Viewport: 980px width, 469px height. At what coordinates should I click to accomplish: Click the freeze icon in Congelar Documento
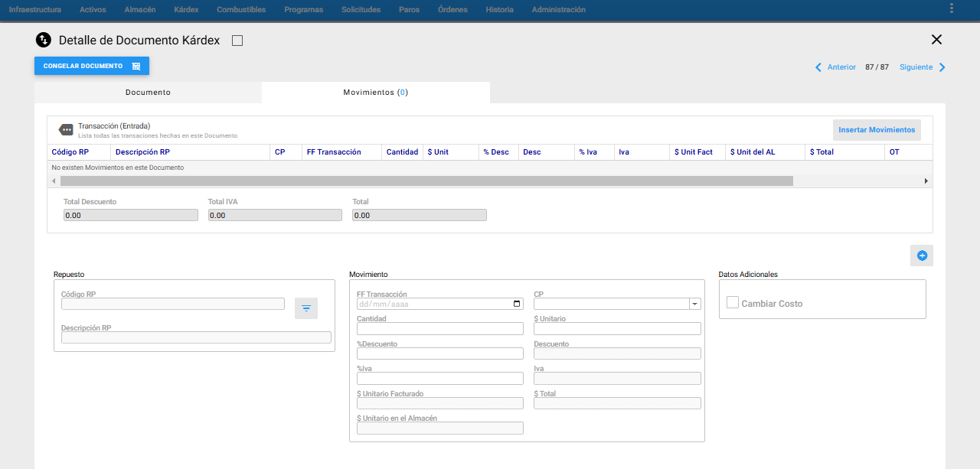click(136, 67)
